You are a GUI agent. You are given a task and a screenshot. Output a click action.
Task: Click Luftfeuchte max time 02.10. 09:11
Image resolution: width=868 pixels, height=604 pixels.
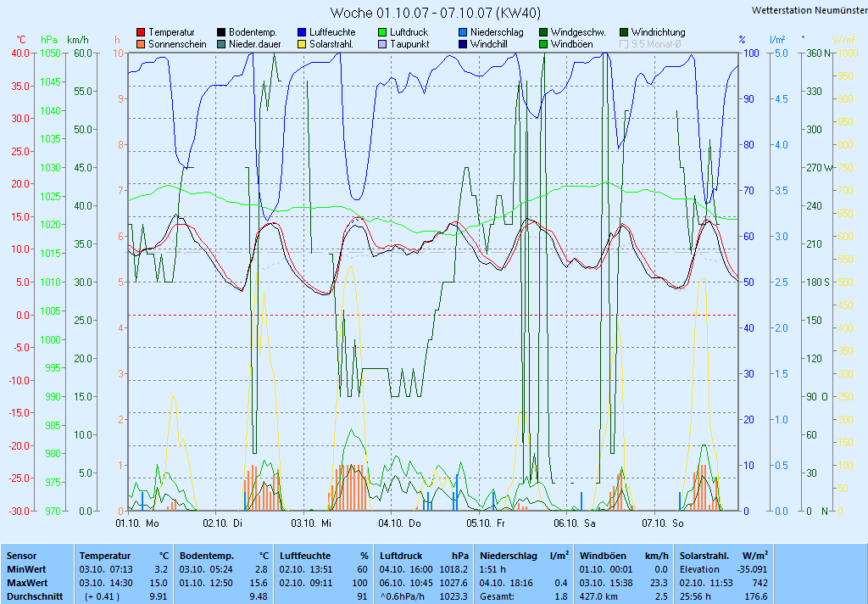306,583
